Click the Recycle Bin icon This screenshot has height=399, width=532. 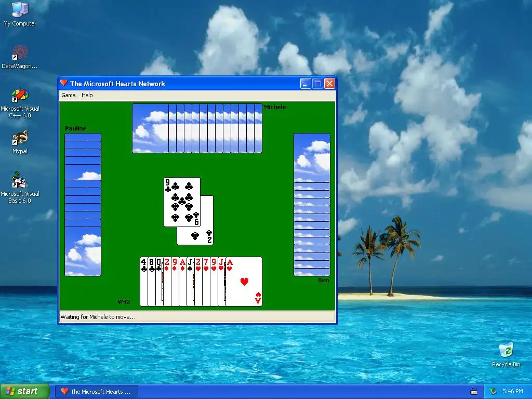[506, 354]
